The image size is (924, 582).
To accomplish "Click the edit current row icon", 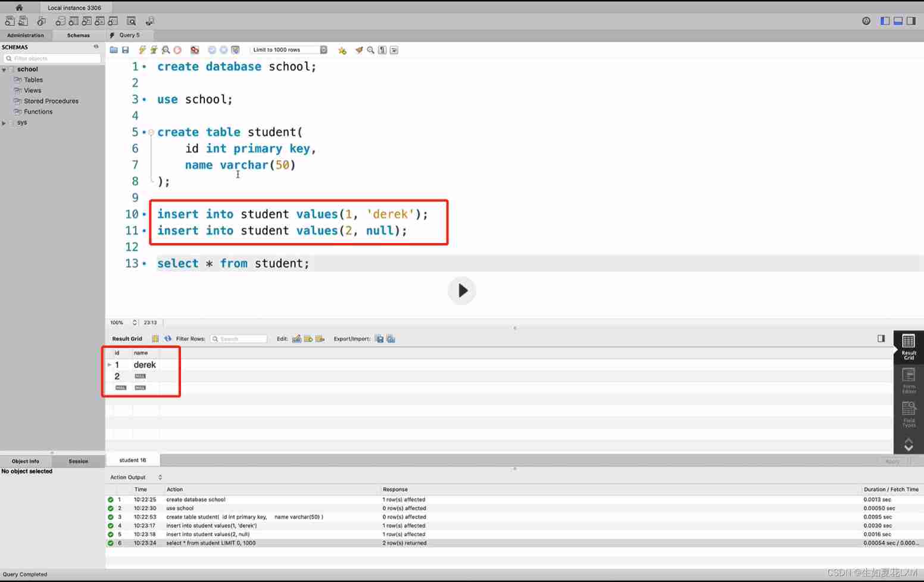I will point(296,339).
